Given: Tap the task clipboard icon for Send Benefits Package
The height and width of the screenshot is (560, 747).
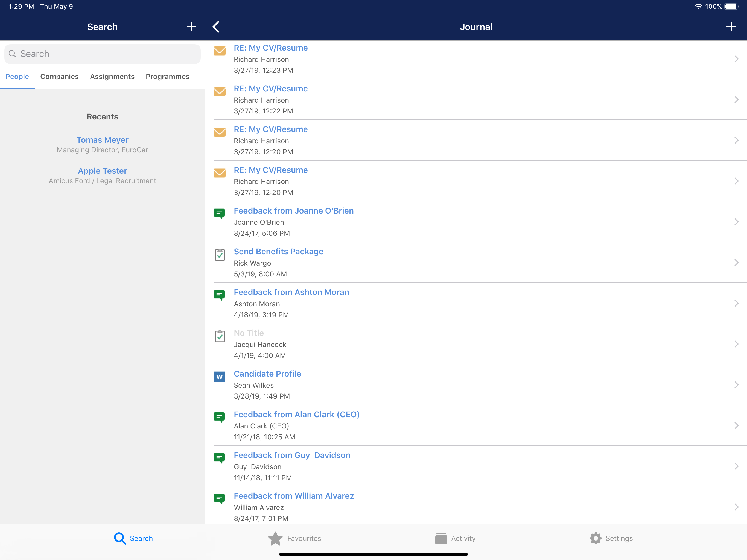Looking at the screenshot, I should point(220,255).
